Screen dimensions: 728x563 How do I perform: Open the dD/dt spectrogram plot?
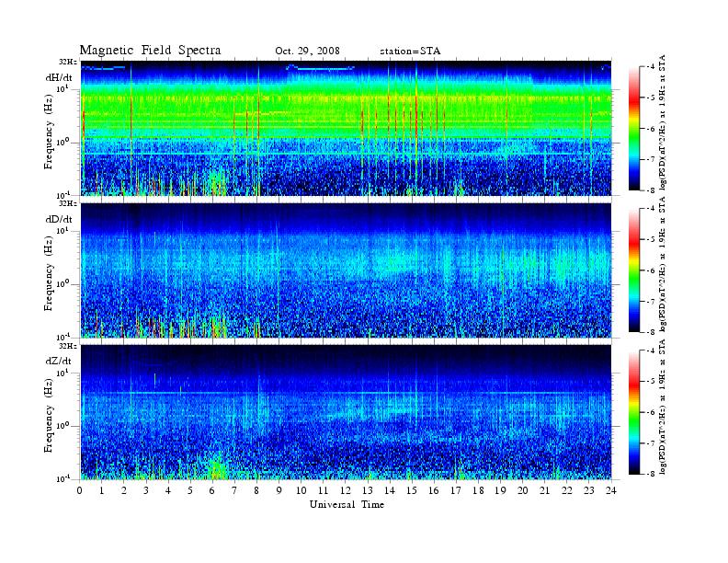pyautogui.click(x=346, y=270)
